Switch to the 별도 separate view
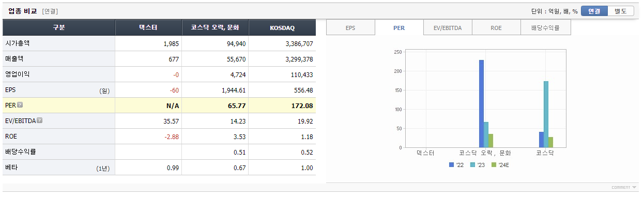 tap(621, 11)
